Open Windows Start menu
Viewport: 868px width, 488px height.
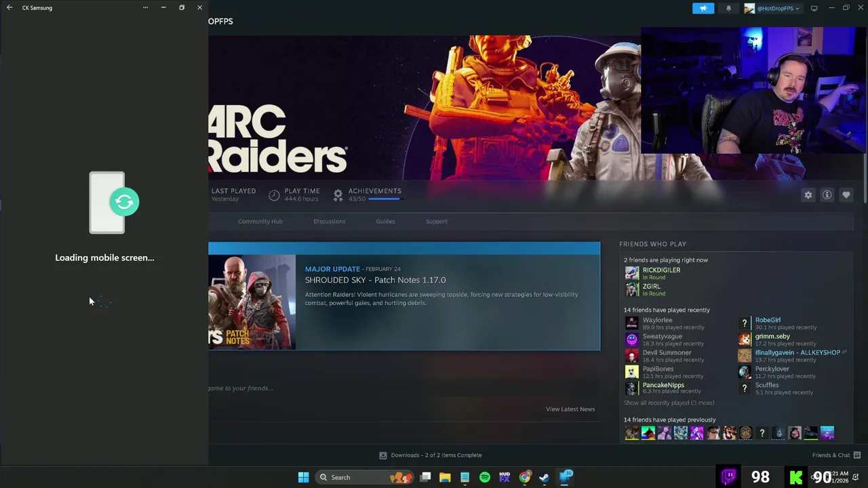[x=303, y=477]
